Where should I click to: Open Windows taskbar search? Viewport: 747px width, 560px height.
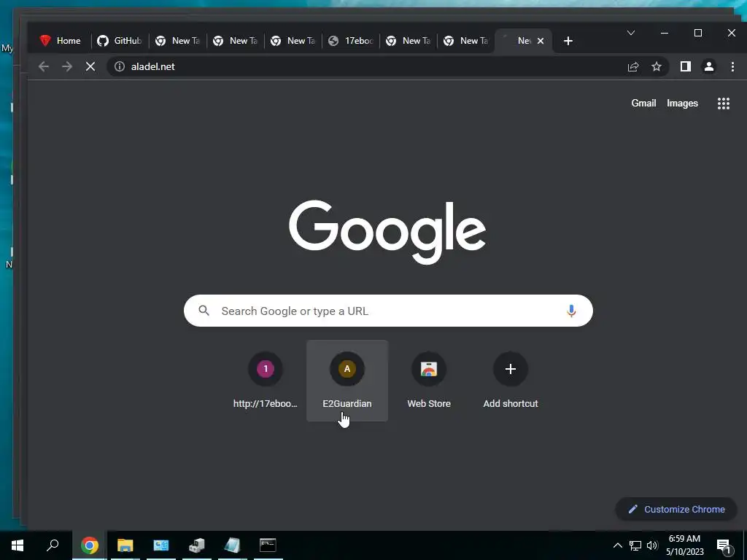point(53,545)
